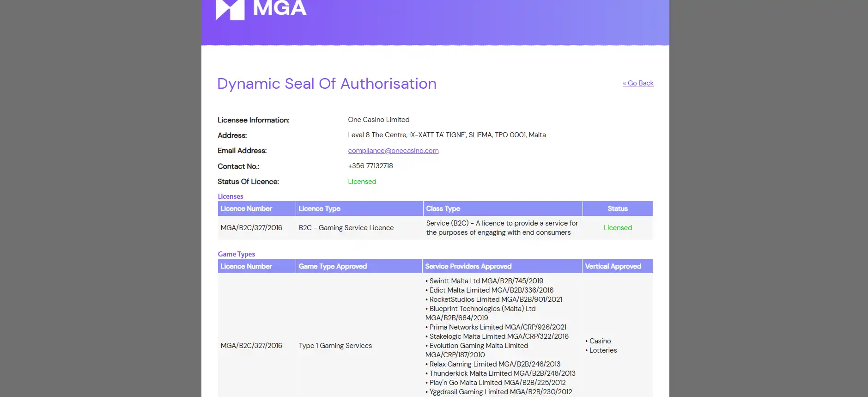Select MGA/B2C/327/2016 in the Game Types row
868x397 pixels.
pyautogui.click(x=251, y=346)
